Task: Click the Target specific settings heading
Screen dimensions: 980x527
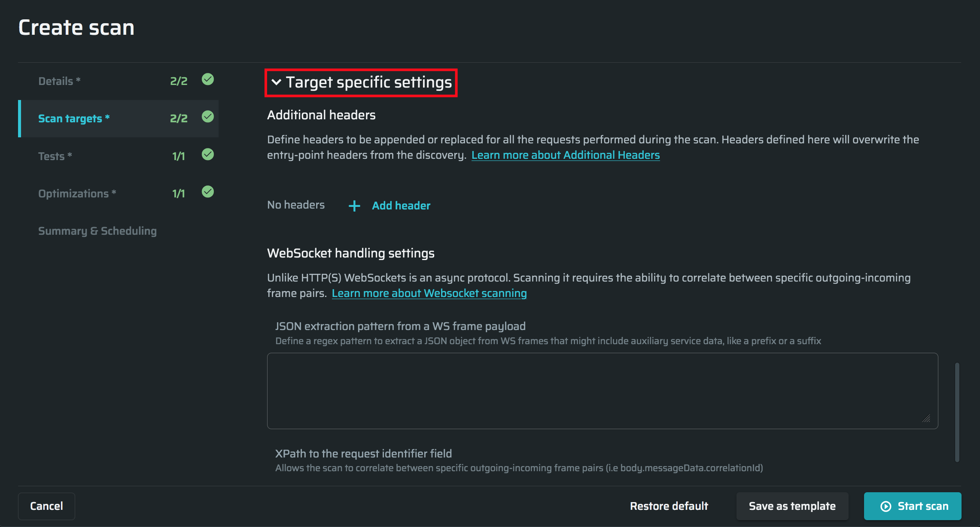Action: coord(368,82)
